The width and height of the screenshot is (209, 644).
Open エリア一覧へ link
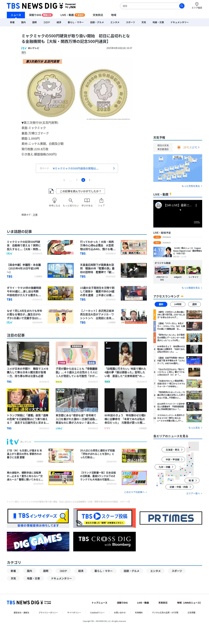[x=194, y=493]
